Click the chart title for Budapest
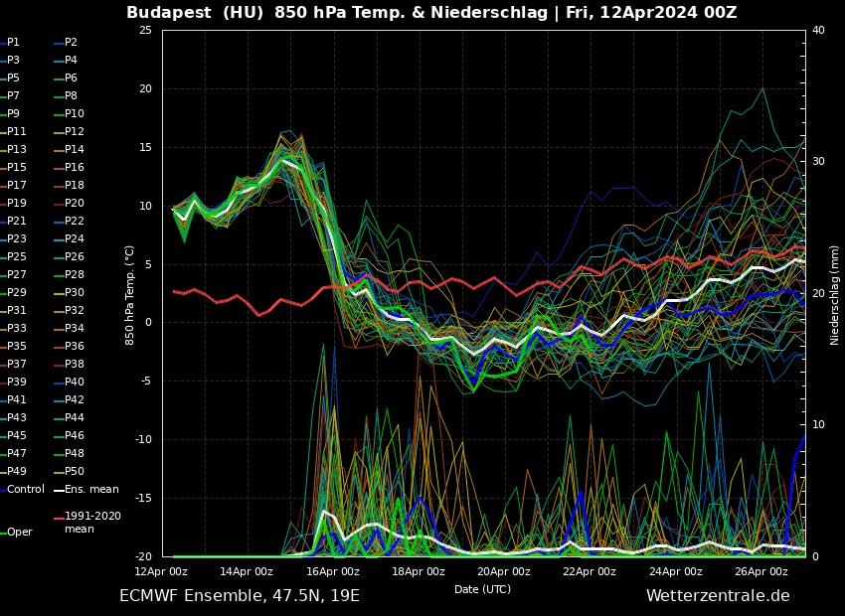845x616 pixels. click(x=430, y=12)
